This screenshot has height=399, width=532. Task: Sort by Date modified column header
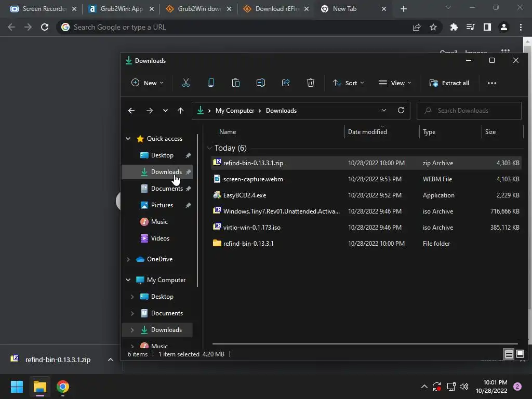(x=367, y=132)
